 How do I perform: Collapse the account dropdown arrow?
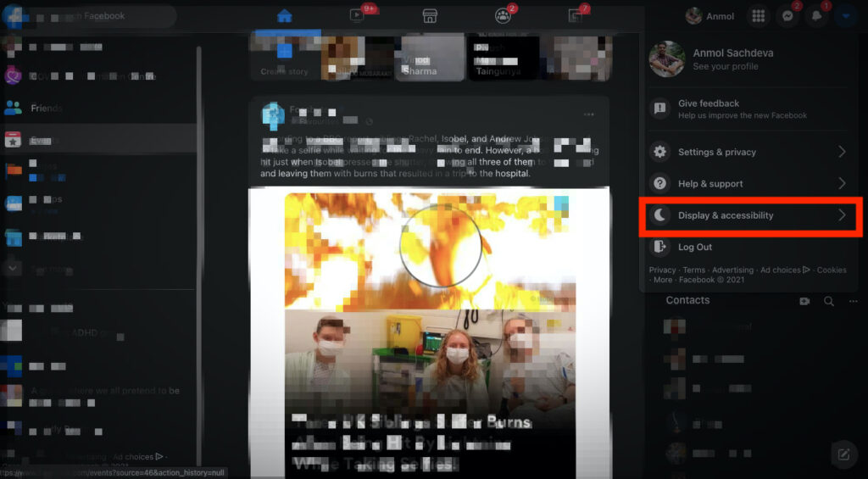tap(845, 16)
